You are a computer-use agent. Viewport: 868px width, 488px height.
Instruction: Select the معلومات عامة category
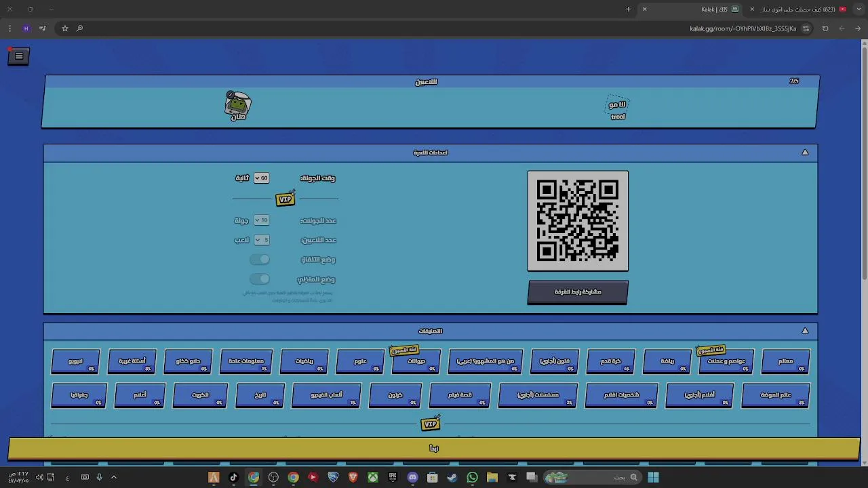[245, 361]
